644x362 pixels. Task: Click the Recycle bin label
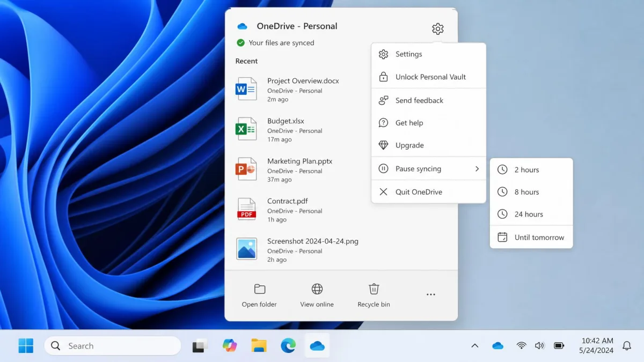click(374, 304)
